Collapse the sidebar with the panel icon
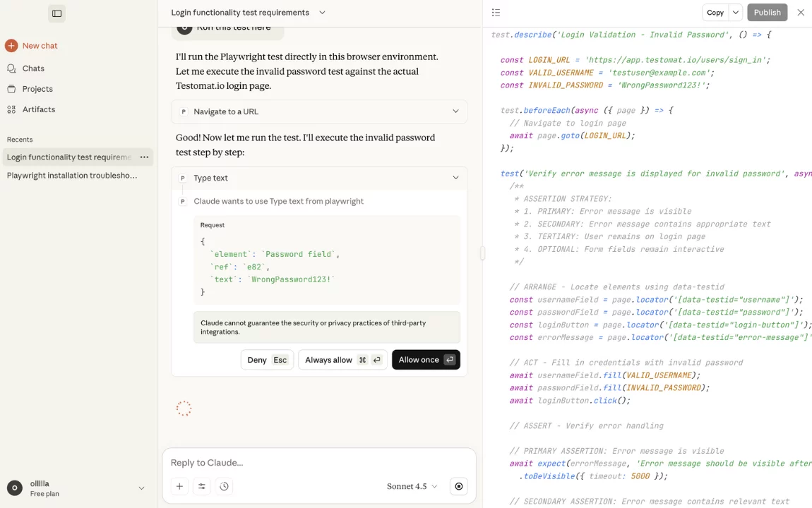812x508 pixels. tap(57, 13)
